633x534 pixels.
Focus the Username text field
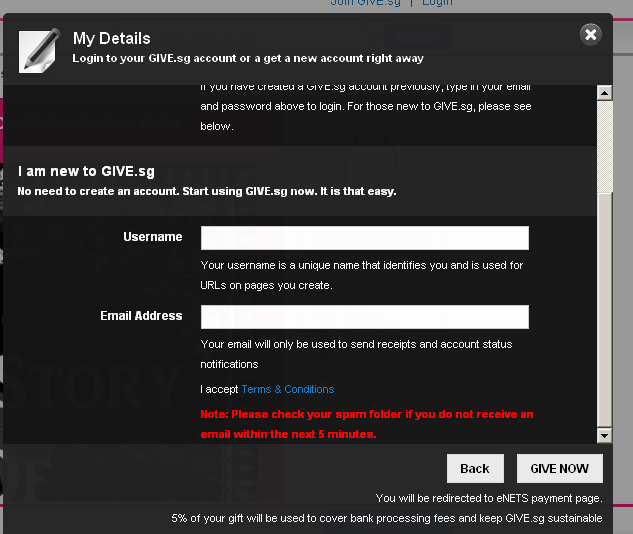point(364,238)
